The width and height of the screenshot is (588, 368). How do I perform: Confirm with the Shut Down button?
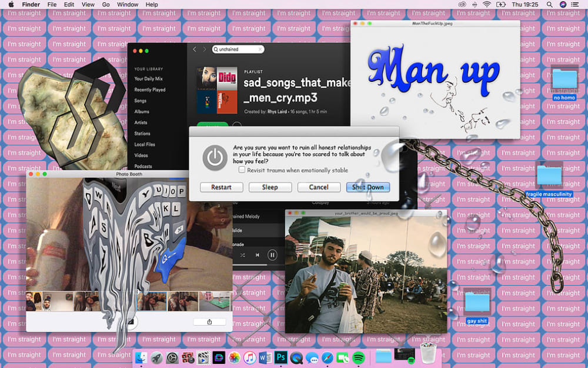pyautogui.click(x=368, y=187)
